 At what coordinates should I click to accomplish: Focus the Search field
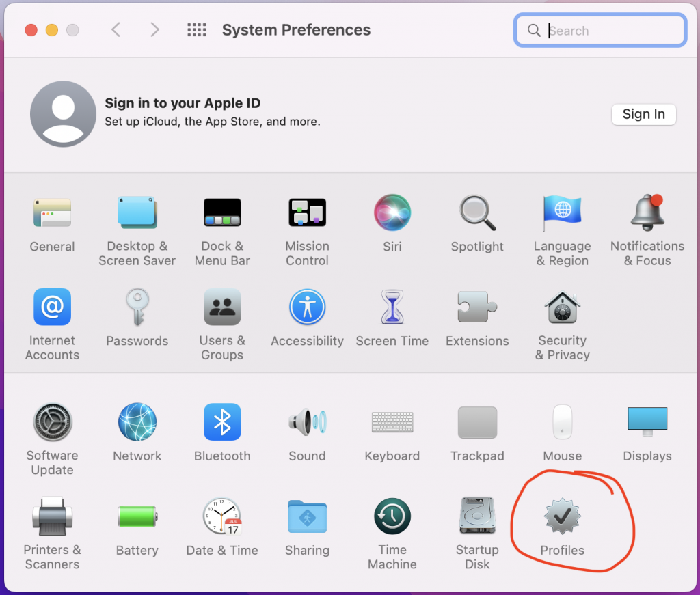coord(600,30)
